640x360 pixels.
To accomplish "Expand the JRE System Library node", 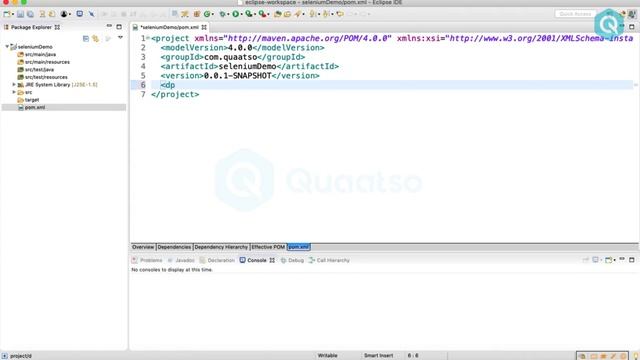I will 14,84.
